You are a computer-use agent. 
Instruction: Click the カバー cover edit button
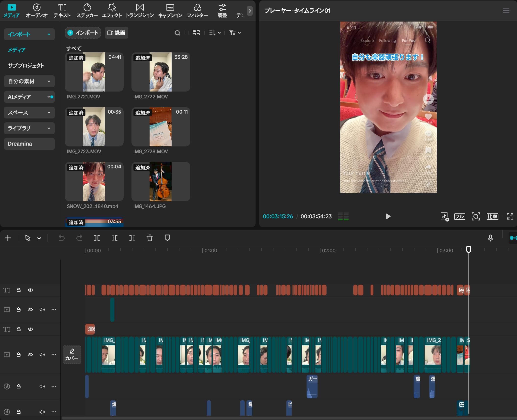pos(72,355)
